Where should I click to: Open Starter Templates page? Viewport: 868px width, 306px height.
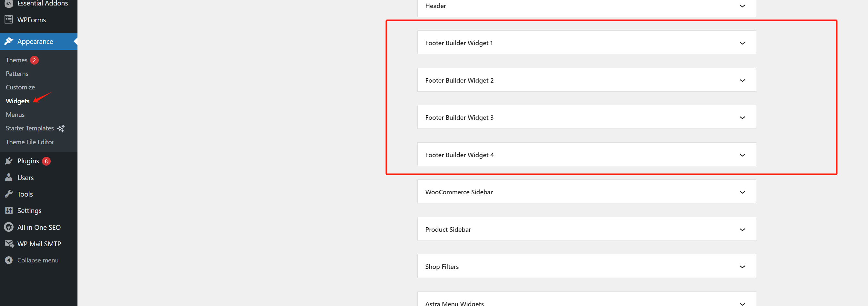(30, 128)
